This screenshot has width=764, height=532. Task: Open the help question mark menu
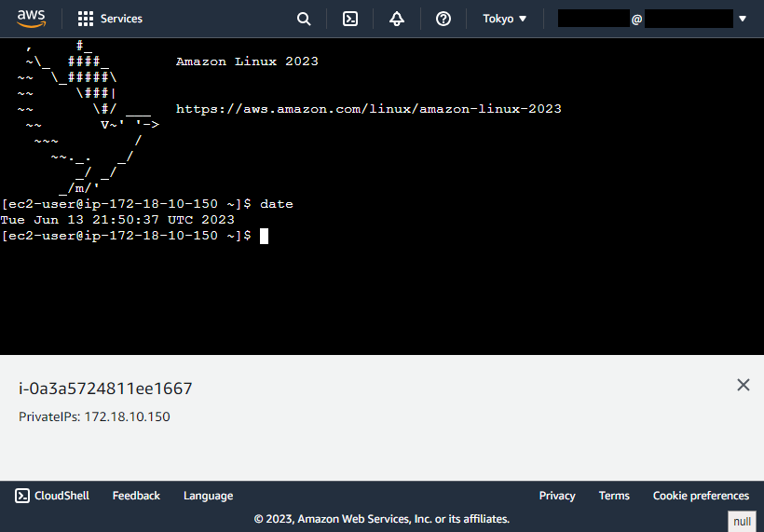443,19
